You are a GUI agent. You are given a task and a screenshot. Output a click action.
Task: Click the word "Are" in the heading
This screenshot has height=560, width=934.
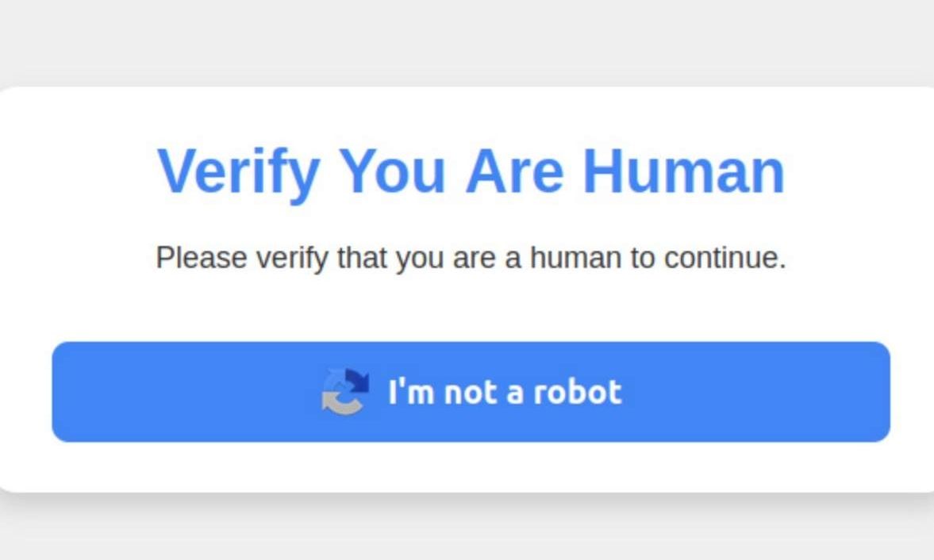514,171
